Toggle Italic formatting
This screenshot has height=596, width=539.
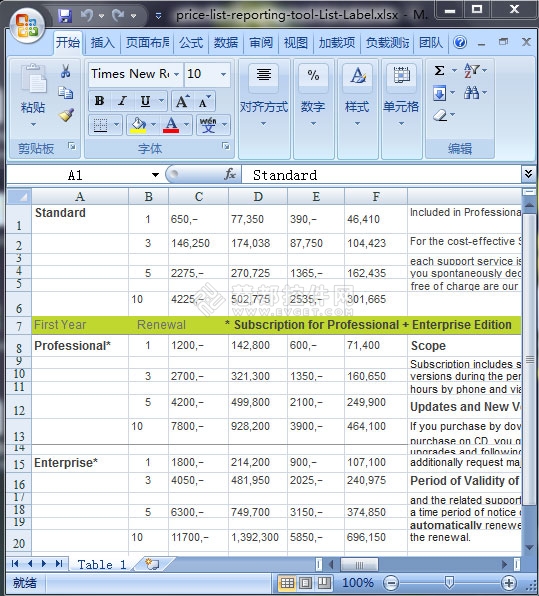(x=122, y=101)
